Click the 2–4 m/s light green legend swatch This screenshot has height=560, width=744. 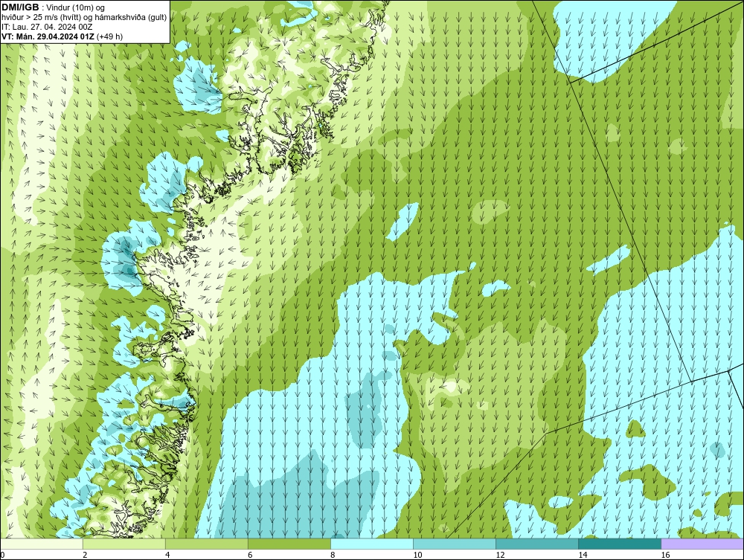tap(124, 544)
